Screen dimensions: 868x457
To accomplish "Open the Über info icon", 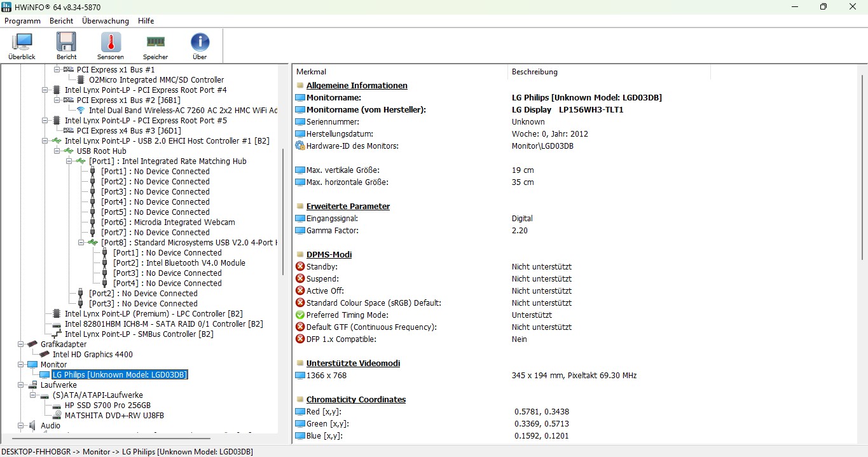I will click(x=200, y=46).
